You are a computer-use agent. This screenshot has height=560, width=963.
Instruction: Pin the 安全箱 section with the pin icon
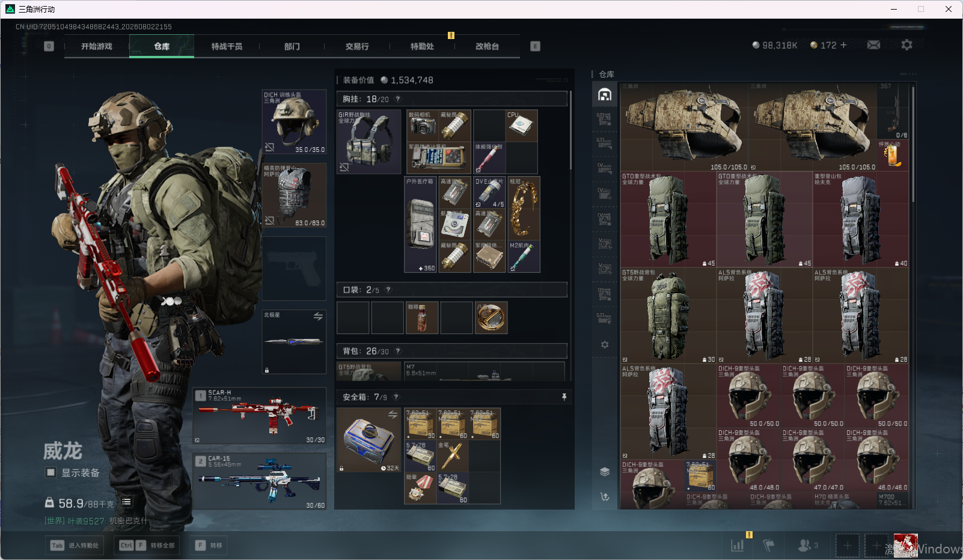coord(564,397)
